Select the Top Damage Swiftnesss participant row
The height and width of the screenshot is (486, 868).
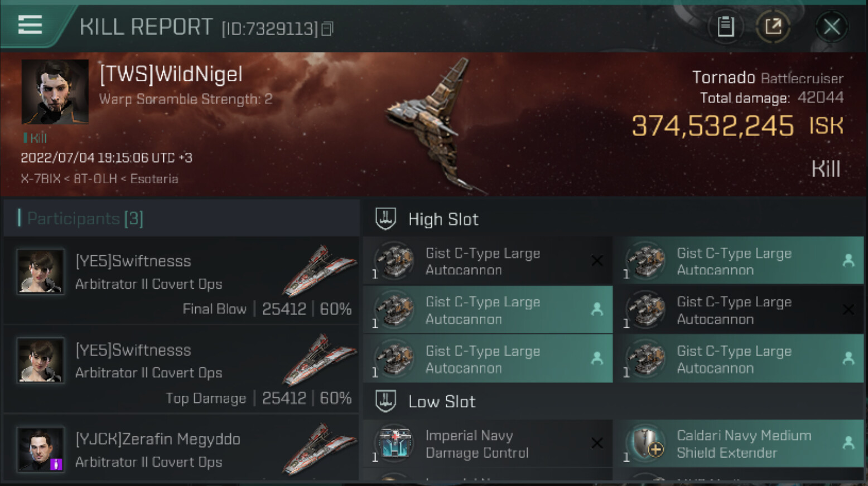tap(181, 369)
